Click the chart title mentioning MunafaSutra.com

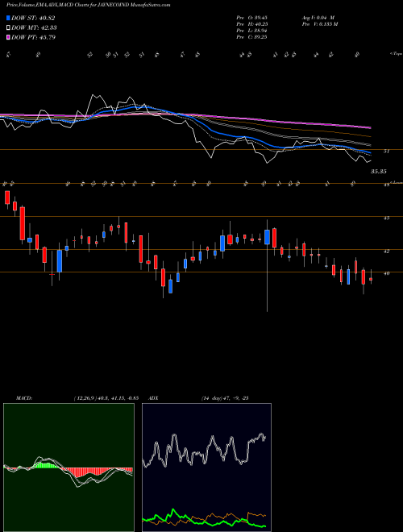(88, 5)
